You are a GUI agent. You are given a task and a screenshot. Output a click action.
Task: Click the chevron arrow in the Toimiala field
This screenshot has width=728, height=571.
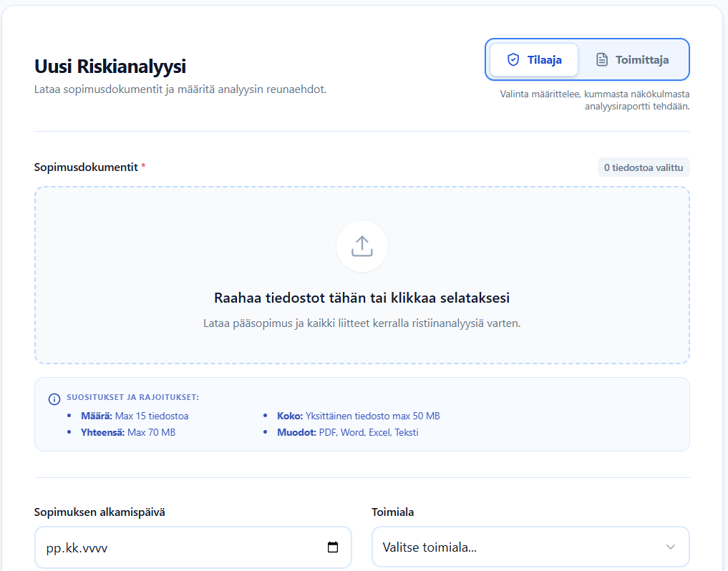(671, 547)
